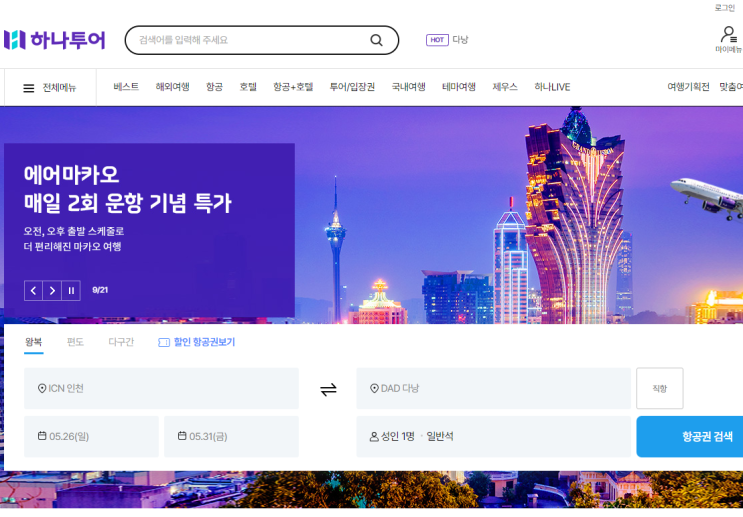Open the 제우스 menu

click(505, 87)
